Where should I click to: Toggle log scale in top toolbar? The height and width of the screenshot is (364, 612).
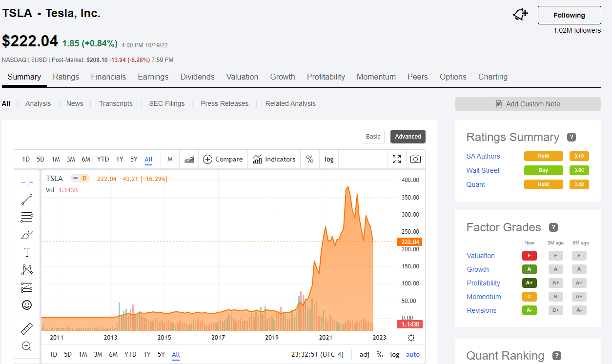pos(329,159)
